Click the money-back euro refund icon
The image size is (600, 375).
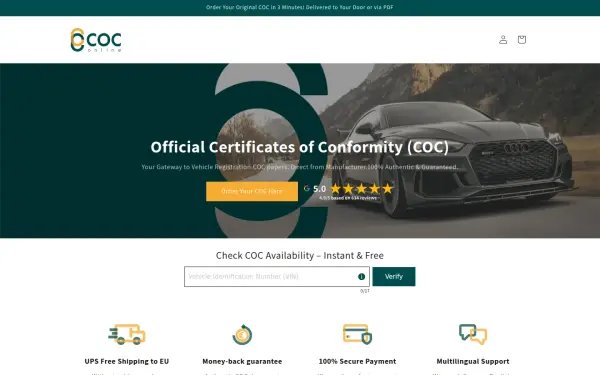[x=242, y=334]
